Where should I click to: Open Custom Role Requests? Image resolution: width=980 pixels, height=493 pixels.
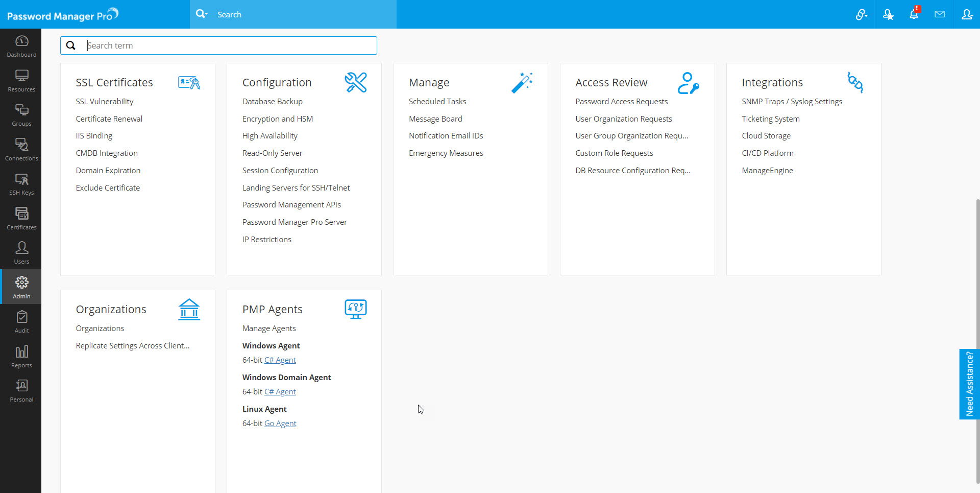pos(614,153)
